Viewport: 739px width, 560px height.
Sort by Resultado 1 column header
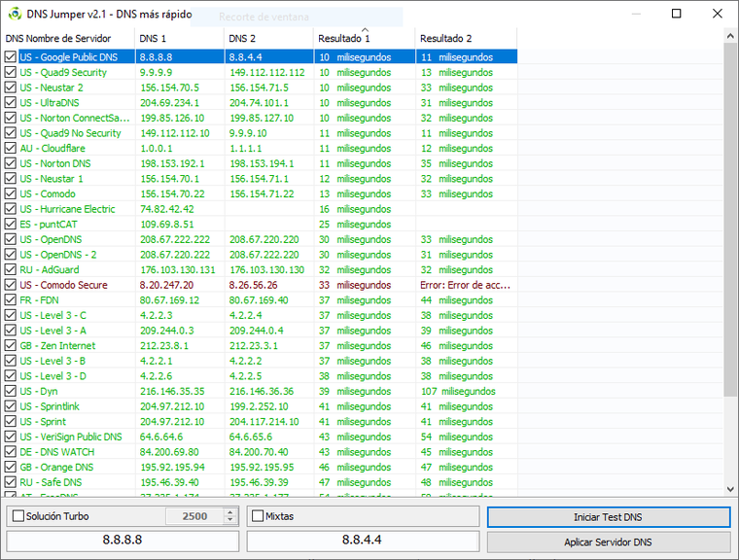(365, 38)
